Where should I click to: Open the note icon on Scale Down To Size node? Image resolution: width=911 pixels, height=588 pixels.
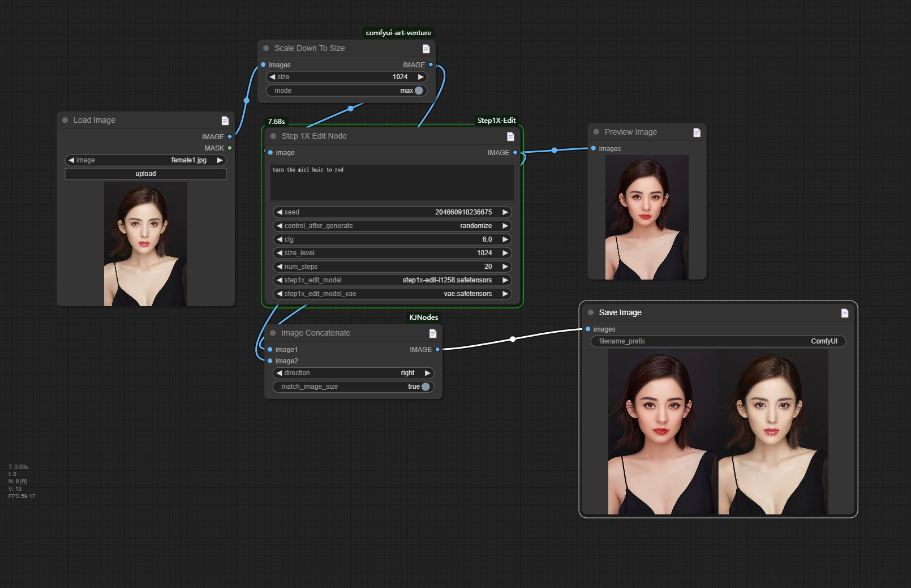(x=426, y=48)
